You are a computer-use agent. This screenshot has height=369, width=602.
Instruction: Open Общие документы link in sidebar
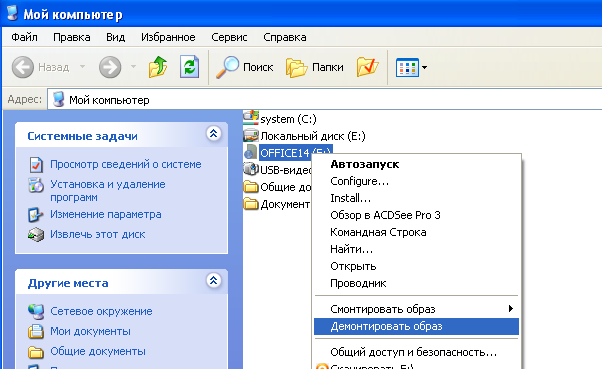point(98,351)
